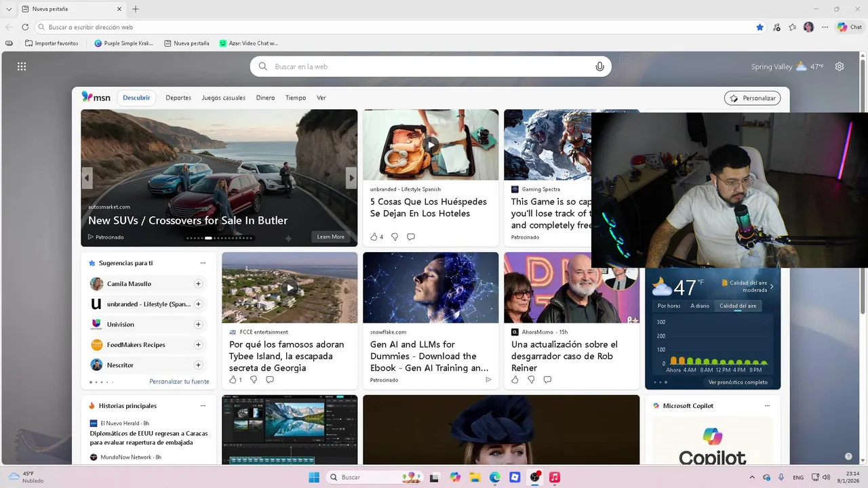Viewport: 868px width, 488px height.
Task: Open browser extensions icon beside the favorite star
Action: [776, 27]
